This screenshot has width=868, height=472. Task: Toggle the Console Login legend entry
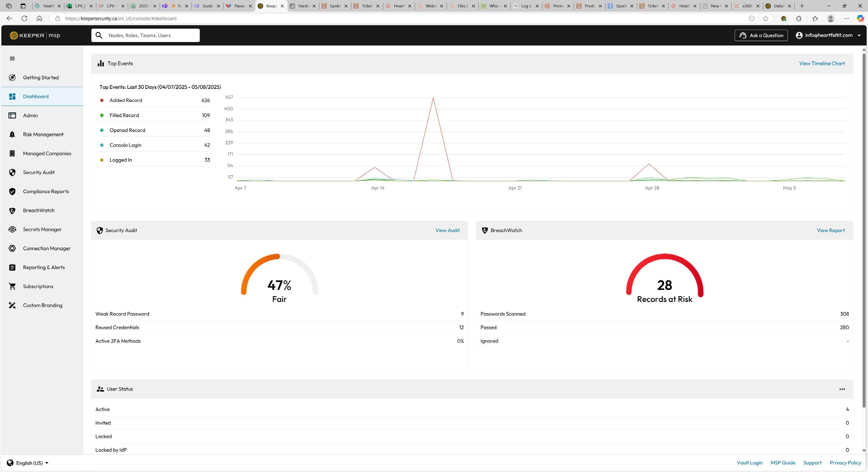[x=125, y=145]
